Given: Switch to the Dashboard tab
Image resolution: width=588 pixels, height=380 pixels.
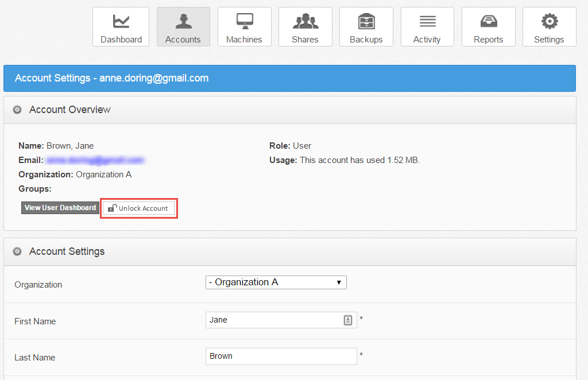Looking at the screenshot, I should point(121,26).
